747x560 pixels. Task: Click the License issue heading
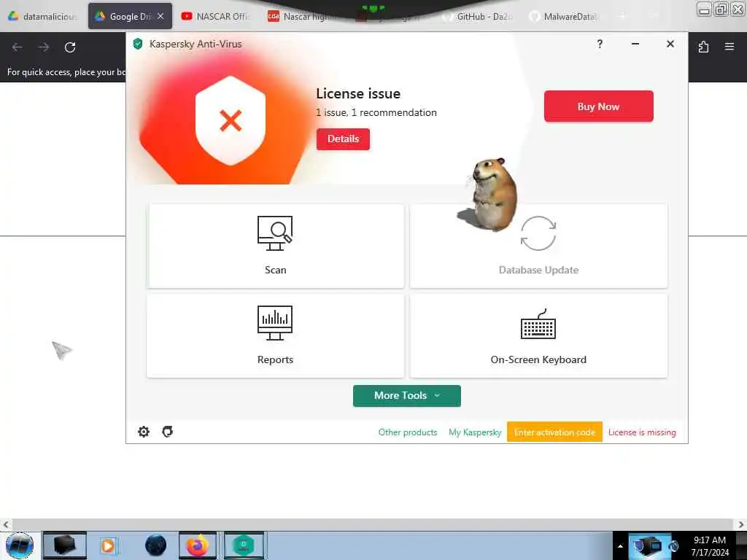[358, 93]
